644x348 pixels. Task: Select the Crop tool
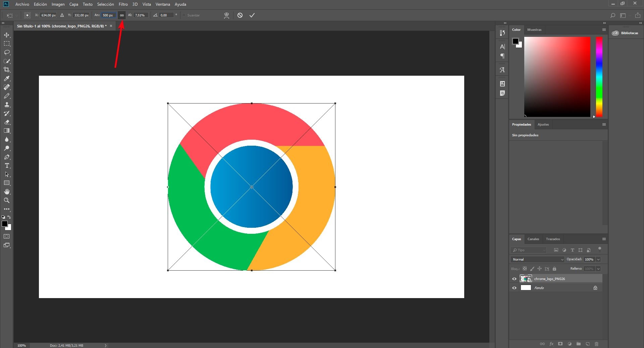click(x=7, y=70)
